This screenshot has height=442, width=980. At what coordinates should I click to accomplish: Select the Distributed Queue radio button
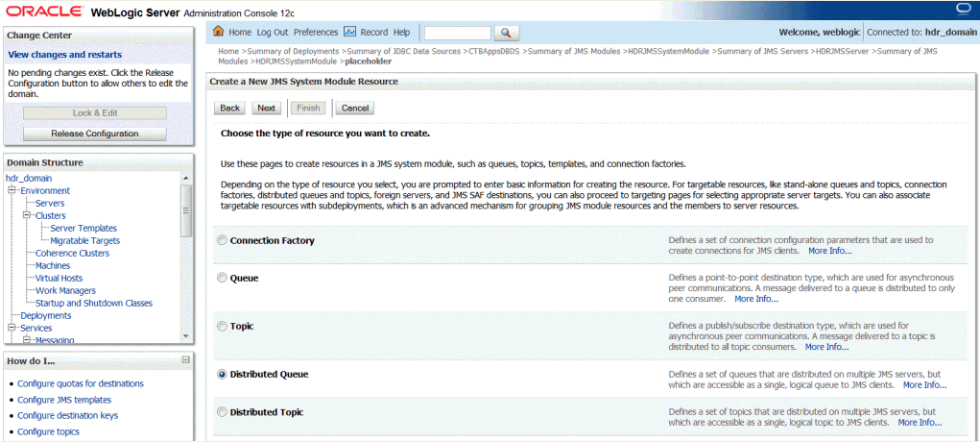point(223,375)
